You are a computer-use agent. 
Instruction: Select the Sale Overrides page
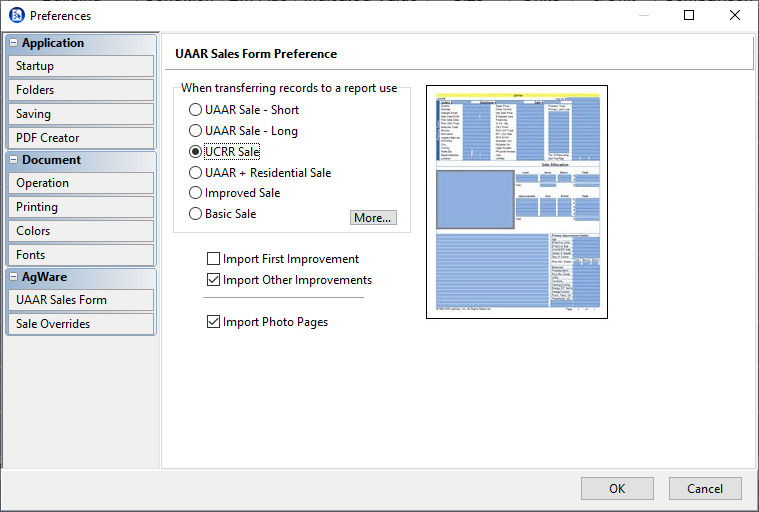click(81, 324)
